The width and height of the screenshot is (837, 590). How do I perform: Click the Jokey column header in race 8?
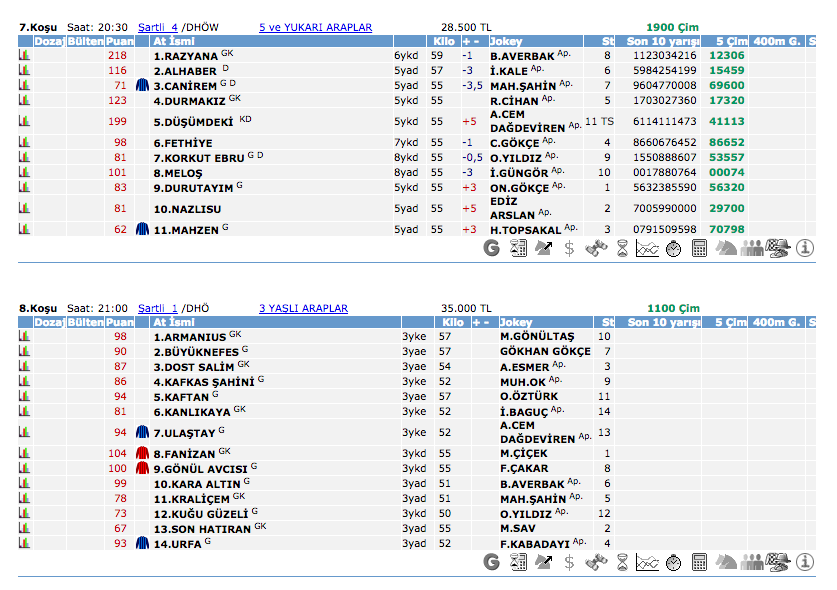tap(517, 323)
